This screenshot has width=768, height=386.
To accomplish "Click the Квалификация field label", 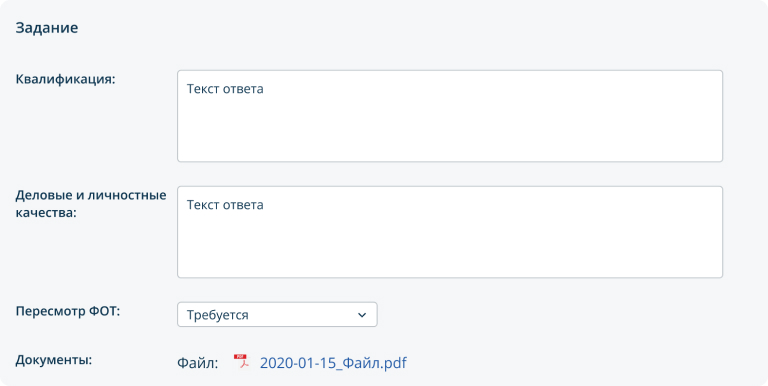I will coord(65,79).
